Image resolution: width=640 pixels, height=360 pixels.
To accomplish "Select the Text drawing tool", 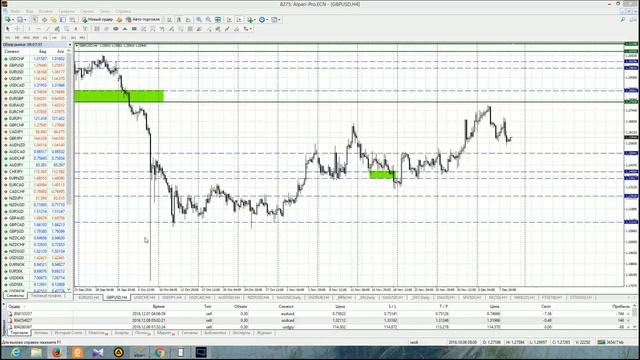I will tap(76, 29).
